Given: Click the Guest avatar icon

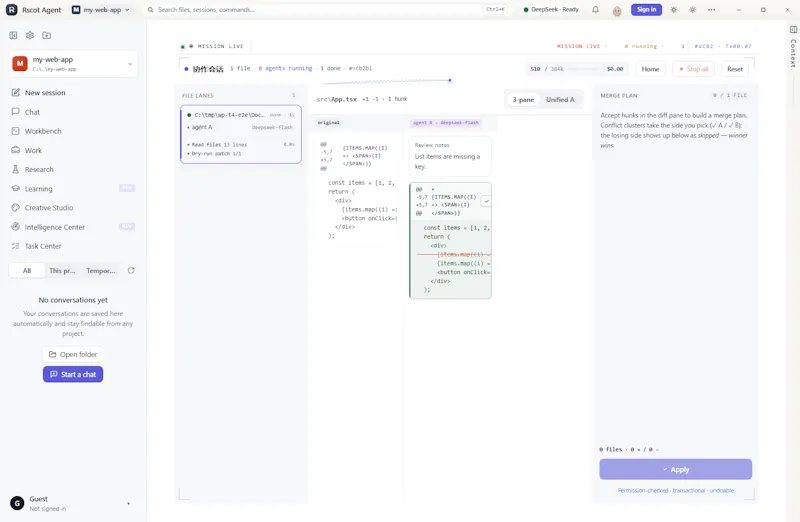Looking at the screenshot, I should click(x=17, y=503).
